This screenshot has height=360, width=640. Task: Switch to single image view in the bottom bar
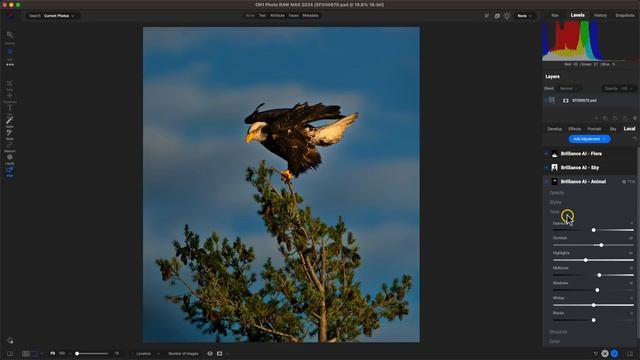(34, 353)
